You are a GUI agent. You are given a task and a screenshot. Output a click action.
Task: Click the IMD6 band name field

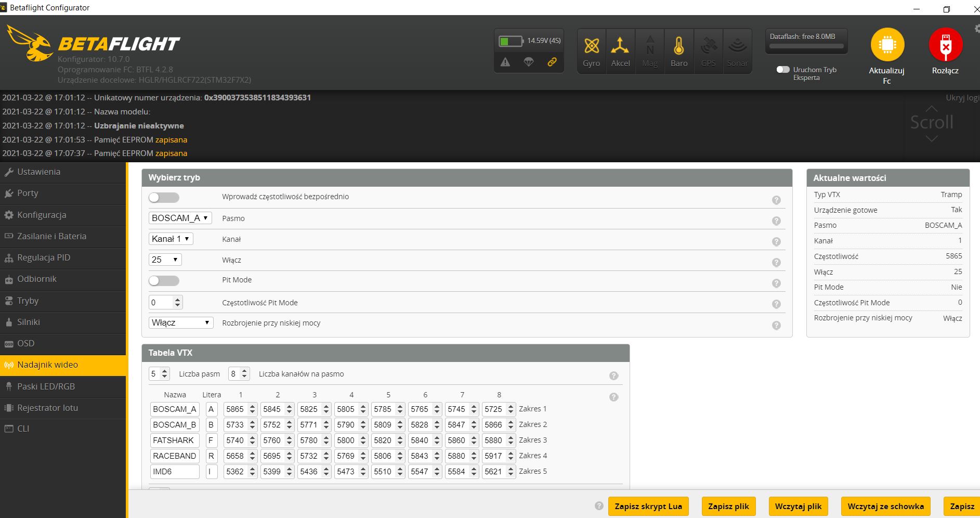coord(175,472)
